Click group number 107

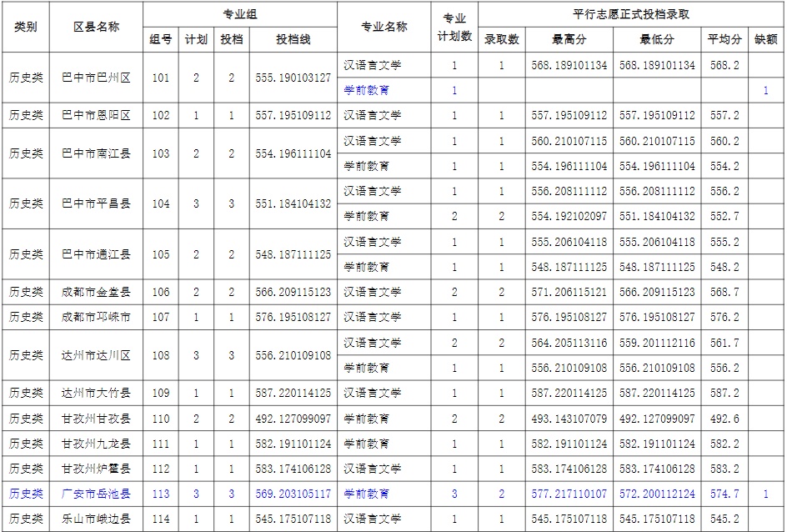tap(161, 317)
